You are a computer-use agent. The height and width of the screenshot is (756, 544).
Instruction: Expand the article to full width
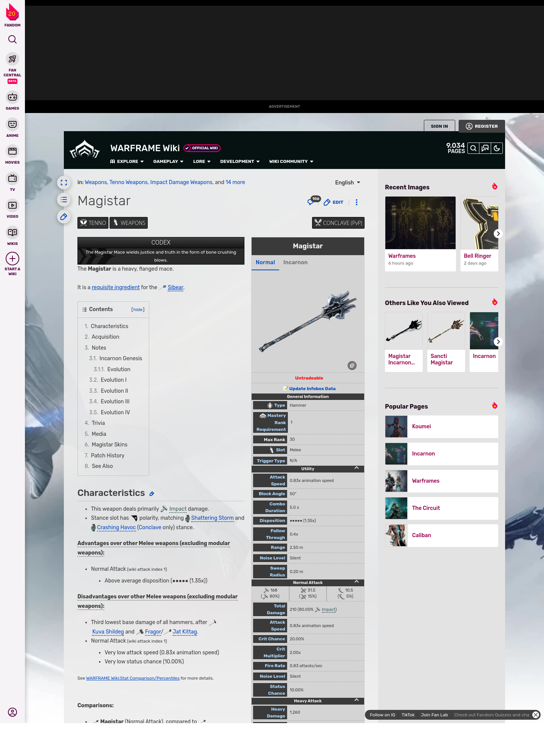pyautogui.click(x=64, y=183)
